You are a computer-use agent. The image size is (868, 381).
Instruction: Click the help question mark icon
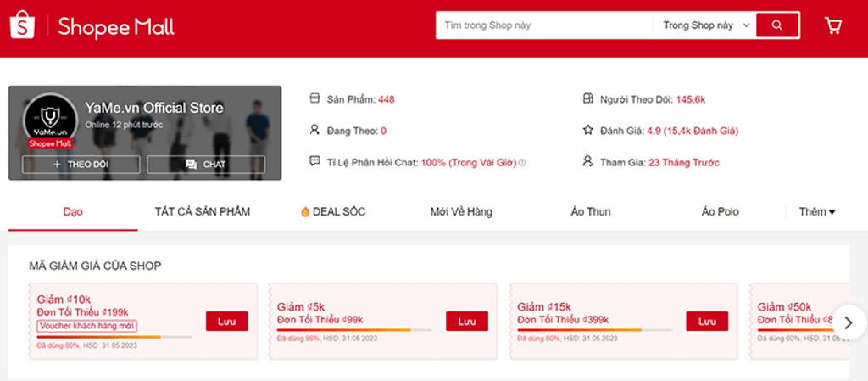[522, 163]
